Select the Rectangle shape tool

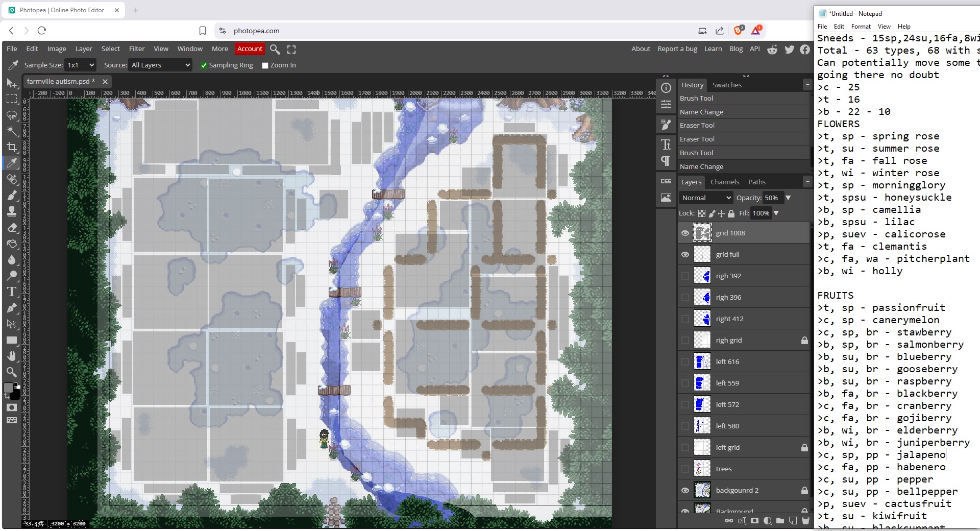[11, 340]
